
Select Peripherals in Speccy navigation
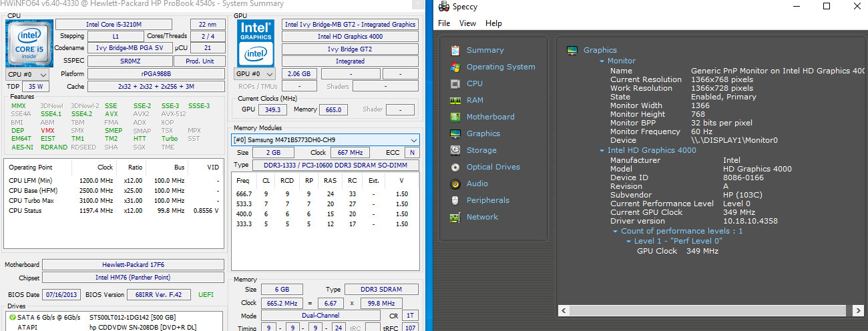click(x=488, y=200)
